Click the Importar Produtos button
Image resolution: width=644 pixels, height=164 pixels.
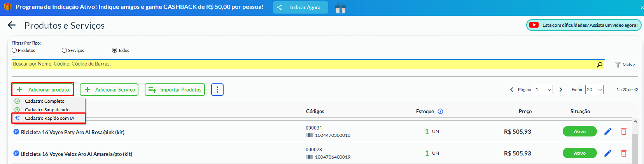(x=175, y=90)
